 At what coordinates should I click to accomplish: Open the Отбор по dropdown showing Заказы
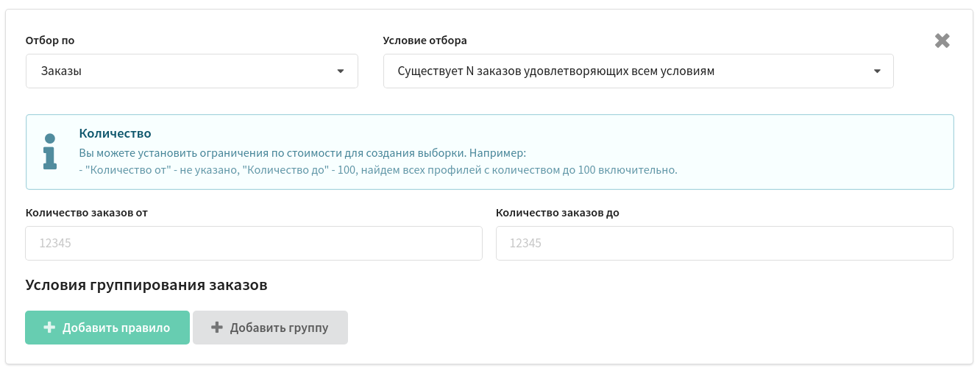(192, 71)
